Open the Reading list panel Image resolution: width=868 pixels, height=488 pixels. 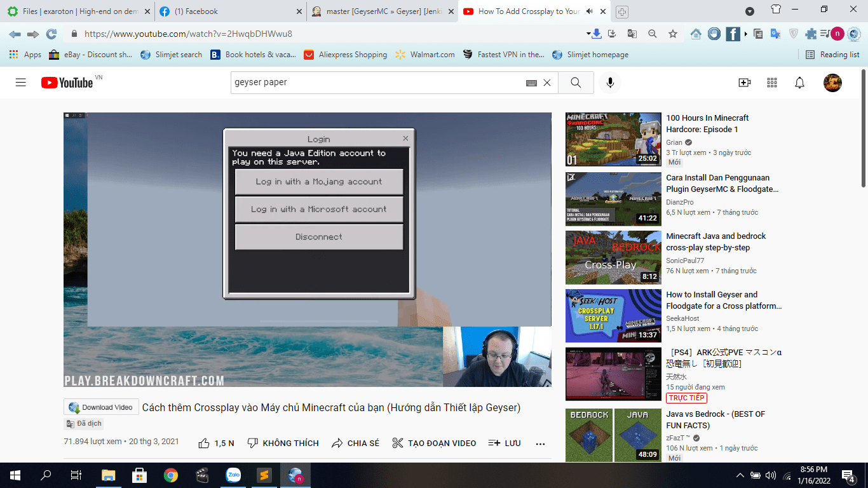(832, 55)
